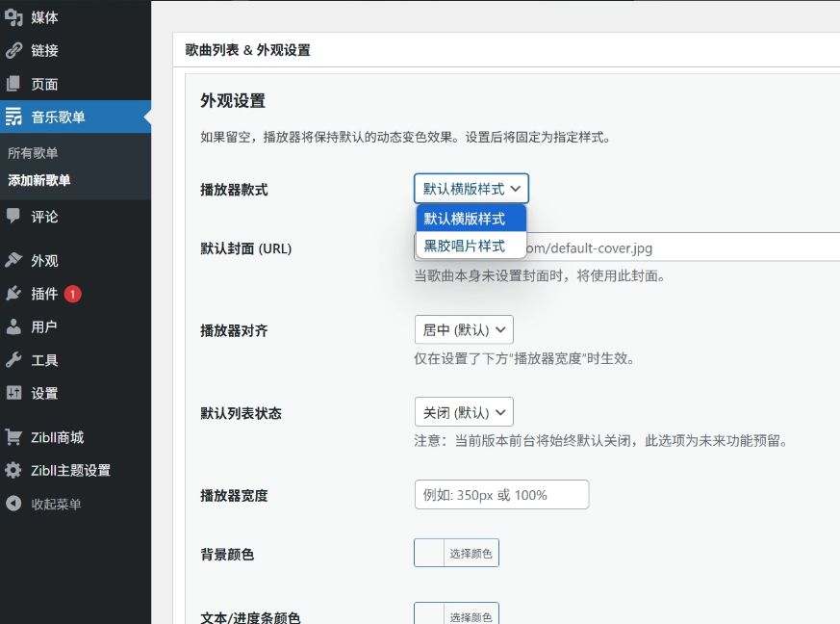The width and height of the screenshot is (840, 624).
Task: Open 用户 users menu
Action: pos(76,326)
